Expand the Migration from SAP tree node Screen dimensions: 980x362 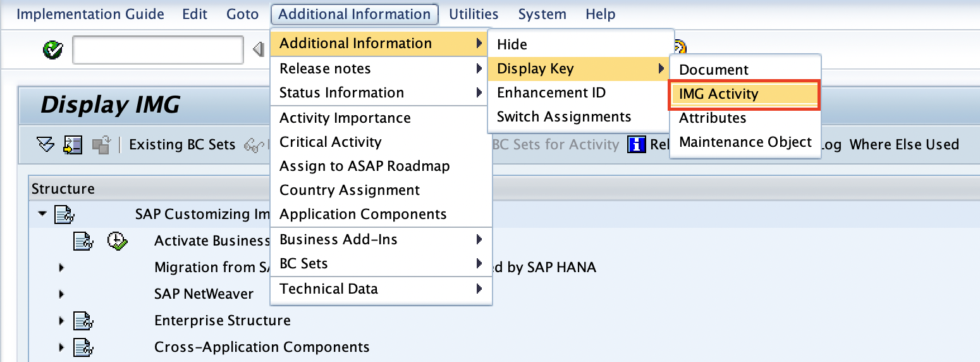tap(61, 268)
